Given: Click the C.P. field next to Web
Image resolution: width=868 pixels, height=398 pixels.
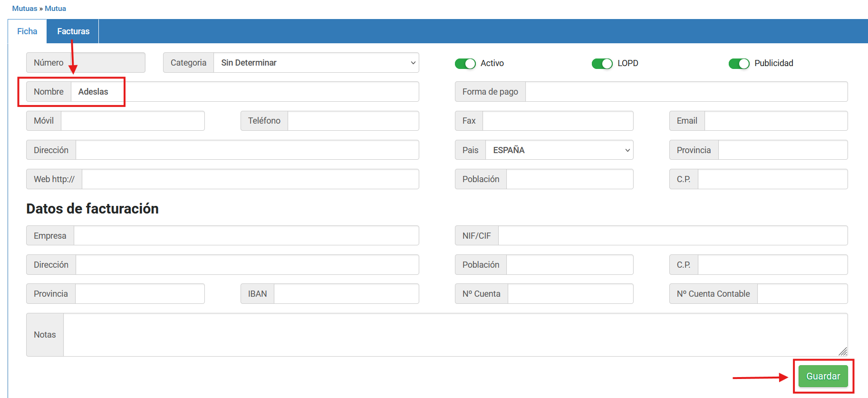Looking at the screenshot, I should pyautogui.click(x=772, y=179).
